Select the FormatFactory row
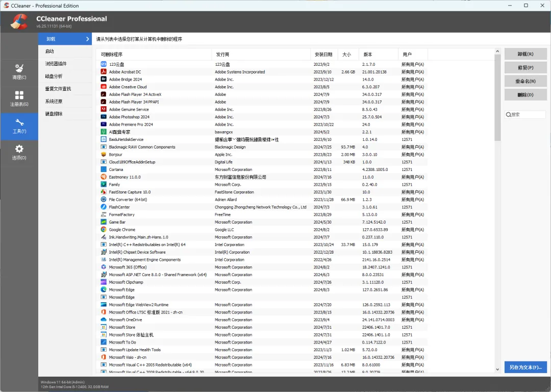Screen dimensions: 551x392 click(262, 214)
